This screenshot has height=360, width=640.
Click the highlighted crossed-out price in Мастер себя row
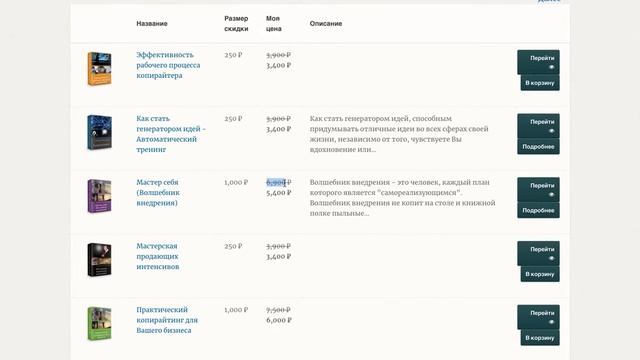click(x=278, y=182)
